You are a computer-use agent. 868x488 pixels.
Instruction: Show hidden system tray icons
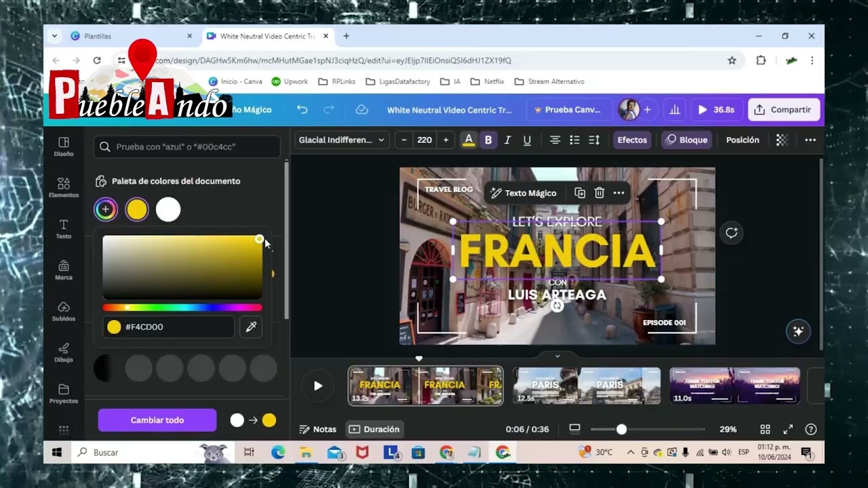[630, 452]
